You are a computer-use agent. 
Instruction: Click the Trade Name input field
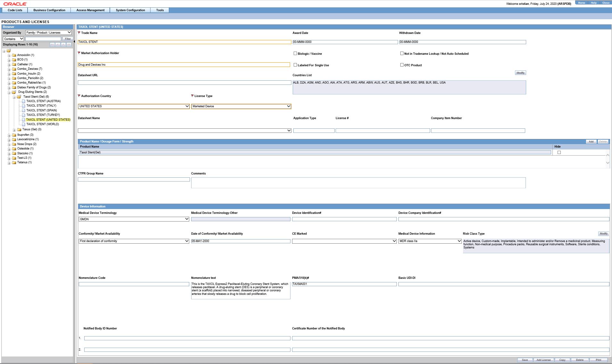pos(184,42)
